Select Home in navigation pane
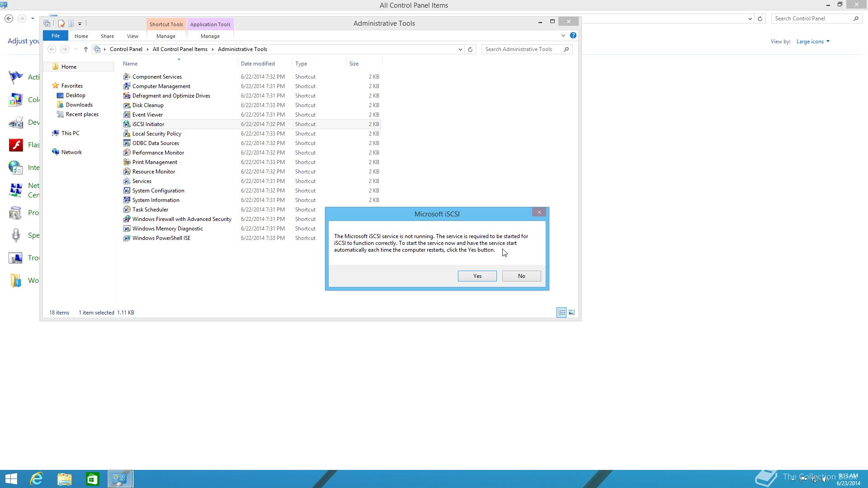Screen dimensions: 868x488 pos(69,67)
